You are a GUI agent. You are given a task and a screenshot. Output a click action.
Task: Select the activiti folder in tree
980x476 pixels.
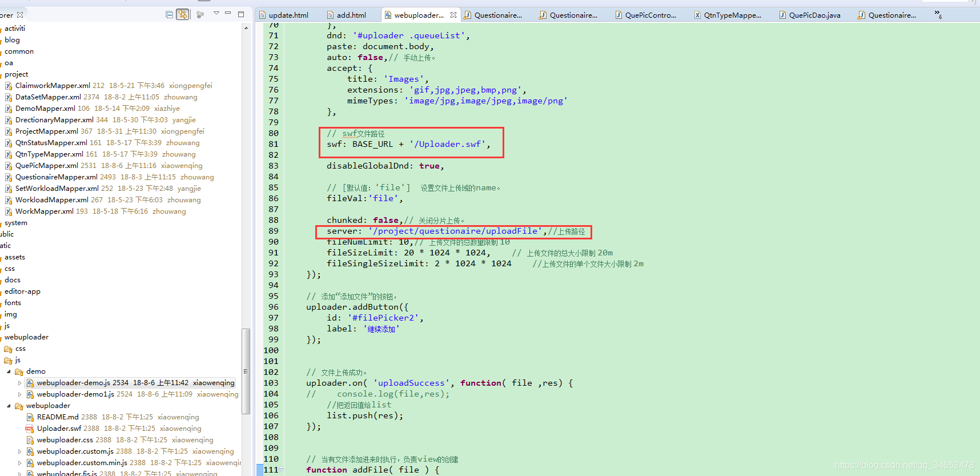coord(15,29)
